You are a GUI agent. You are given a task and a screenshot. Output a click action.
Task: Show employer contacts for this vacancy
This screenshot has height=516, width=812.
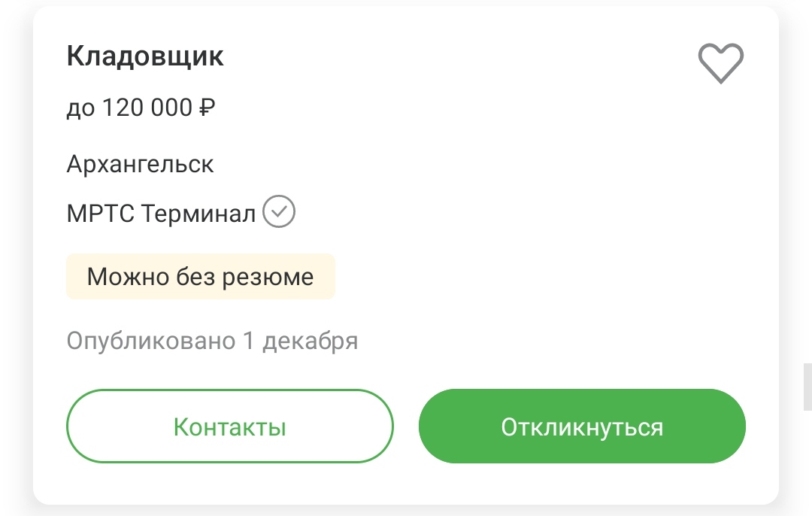click(x=230, y=426)
